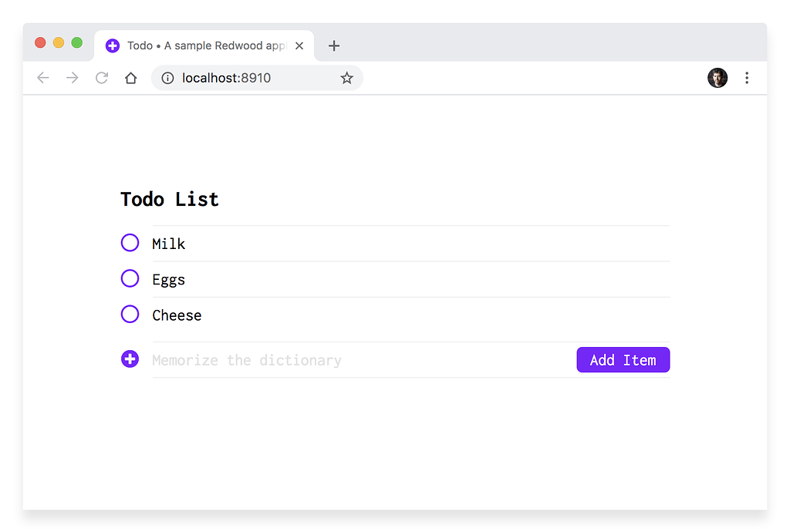Click the forward navigation arrow
Image resolution: width=790 pixels, height=532 pixels.
pos(73,78)
